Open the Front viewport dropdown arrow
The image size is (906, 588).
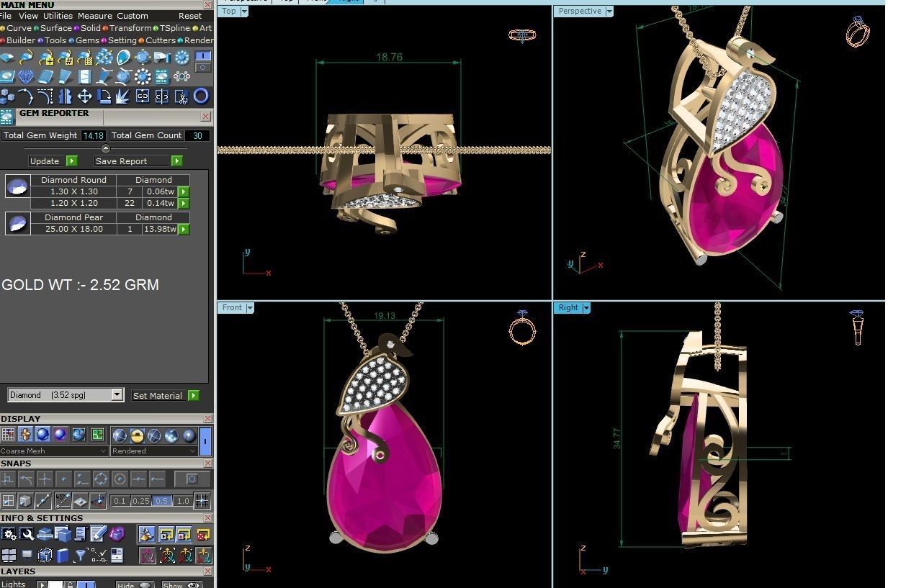(x=250, y=307)
